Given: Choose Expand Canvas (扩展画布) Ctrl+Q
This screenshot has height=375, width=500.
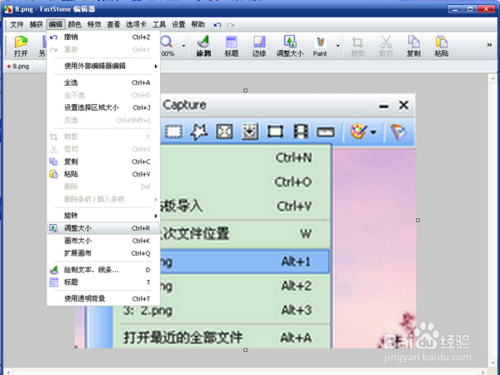Looking at the screenshot, I should pyautogui.click(x=104, y=253).
